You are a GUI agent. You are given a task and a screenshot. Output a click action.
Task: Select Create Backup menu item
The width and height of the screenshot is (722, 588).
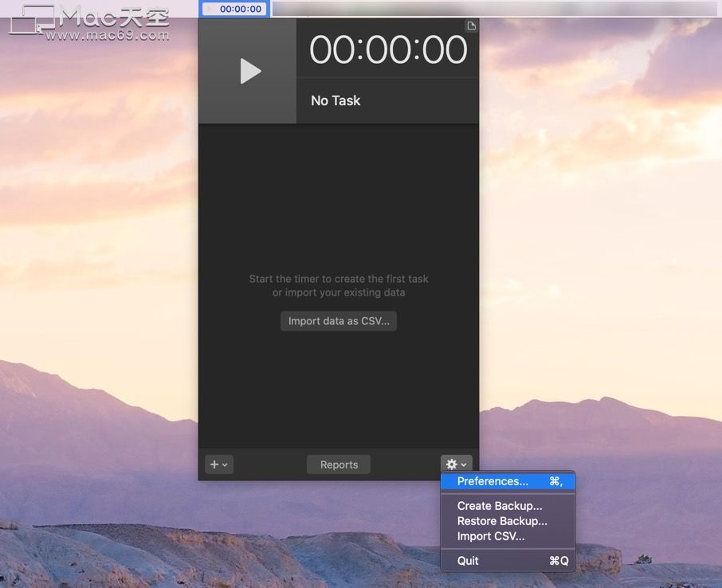pos(508,506)
